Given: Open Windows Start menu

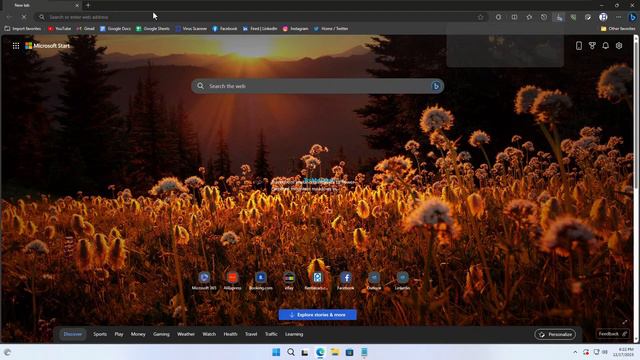Looking at the screenshot, I should pos(276,352).
